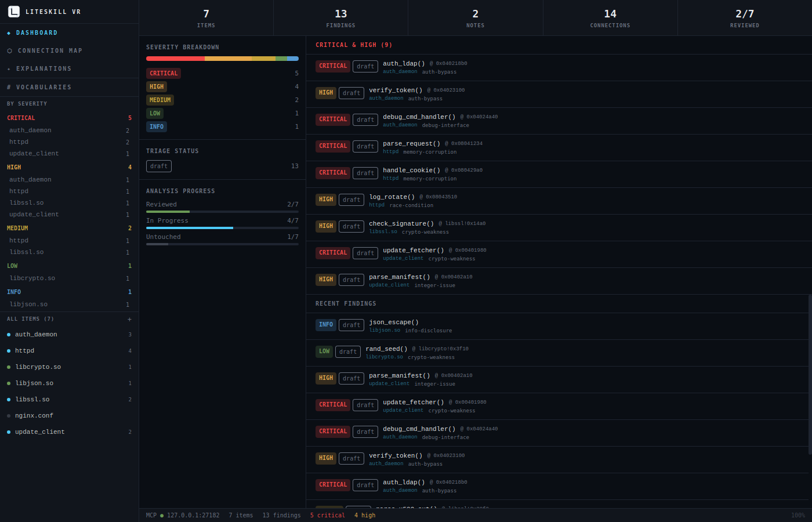
Task: Click findings panel vertical scrollbar
Action: 810,375
